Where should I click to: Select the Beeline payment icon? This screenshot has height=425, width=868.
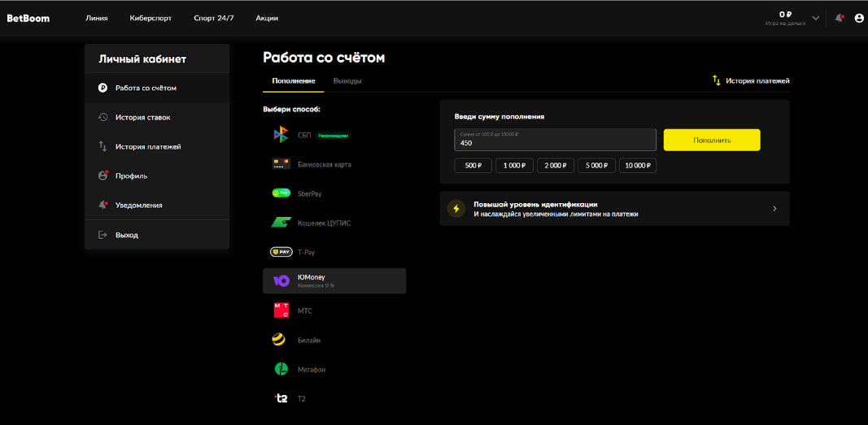(x=279, y=340)
